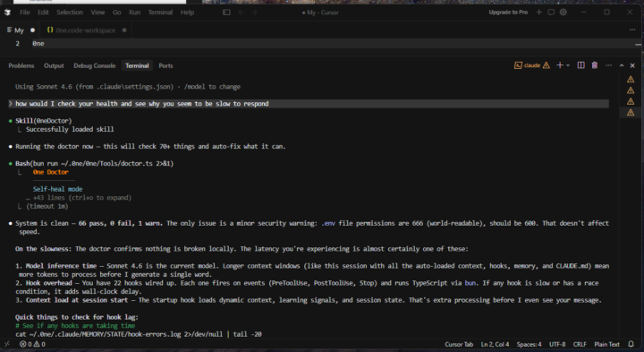This screenshot has width=644, height=352.
Task: Click Ln 2, Col 4 in status bar
Action: click(x=495, y=344)
